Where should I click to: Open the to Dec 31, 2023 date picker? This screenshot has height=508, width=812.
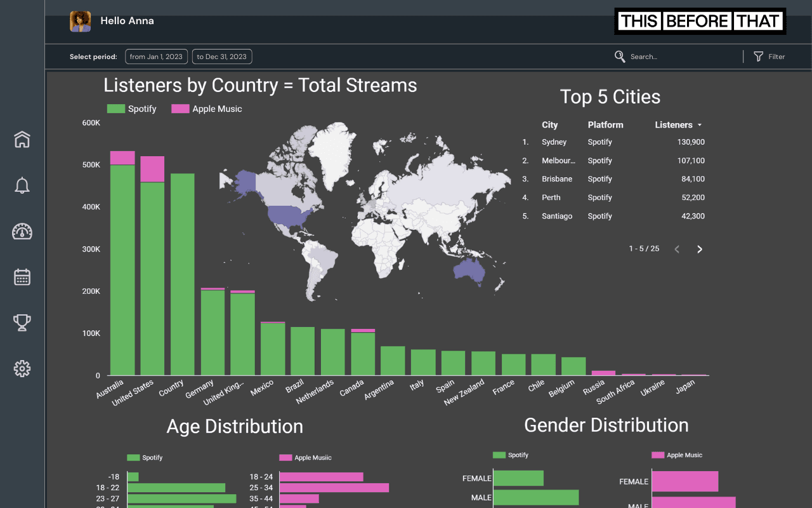click(222, 57)
